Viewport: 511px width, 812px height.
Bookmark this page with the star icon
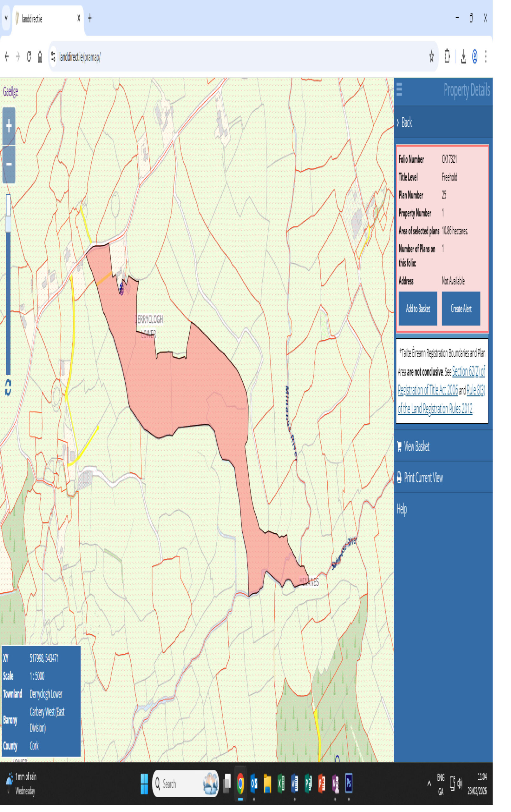point(431,56)
